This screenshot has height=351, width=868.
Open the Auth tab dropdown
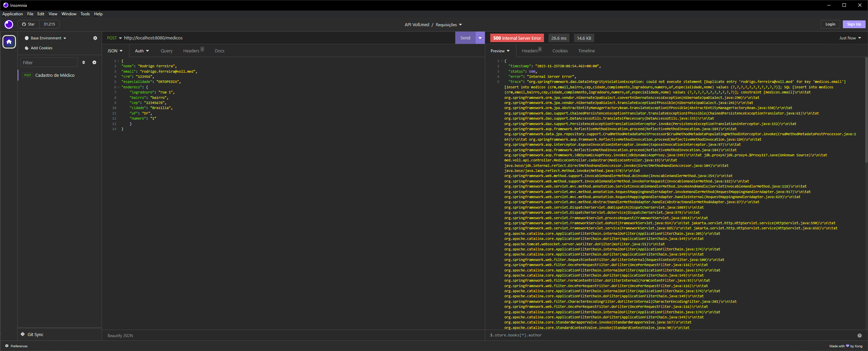[142, 51]
